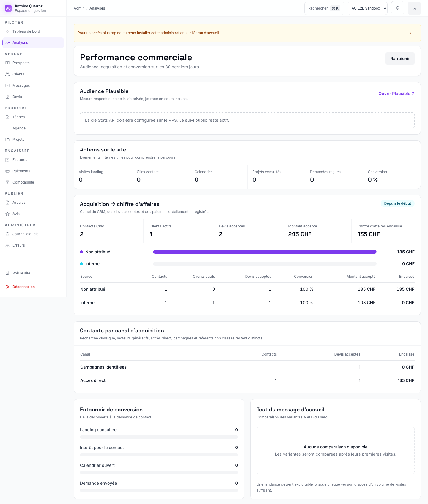The width and height of the screenshot is (428, 504).
Task: Click the AQ avatar badge
Action: tap(8, 8)
